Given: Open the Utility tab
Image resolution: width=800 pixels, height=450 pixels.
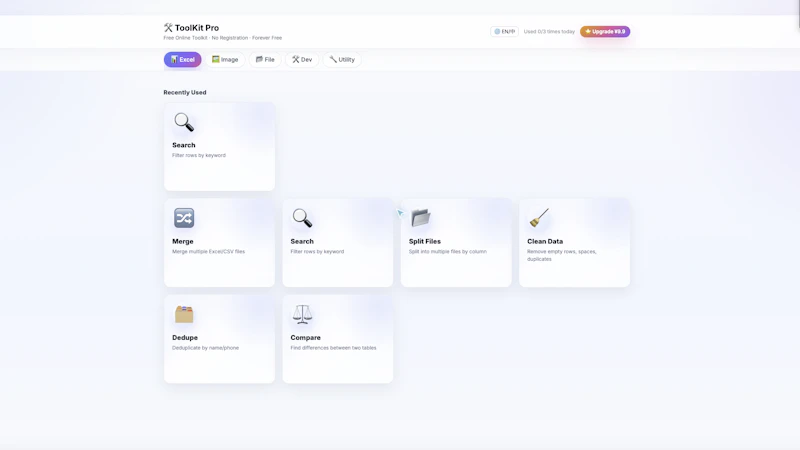Looking at the screenshot, I should coord(342,60).
